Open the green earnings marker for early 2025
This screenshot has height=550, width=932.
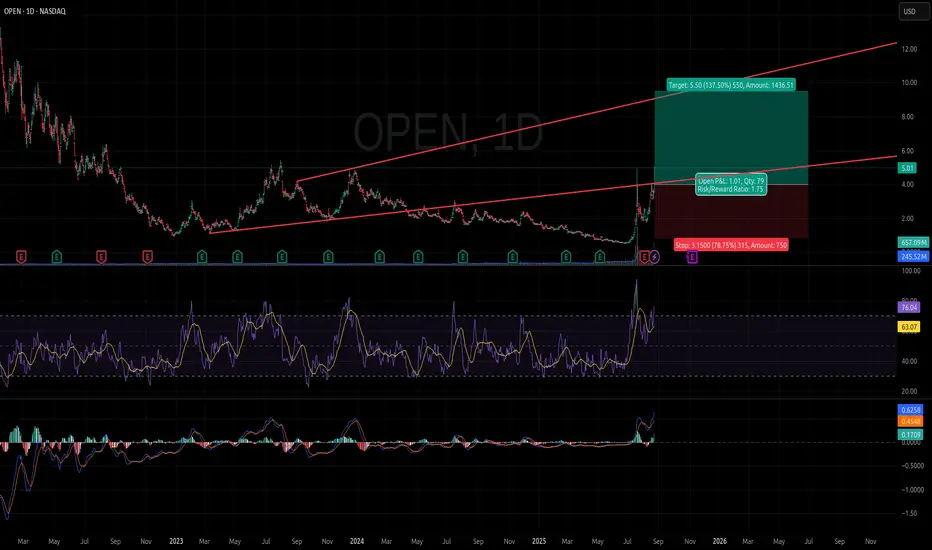coord(566,257)
